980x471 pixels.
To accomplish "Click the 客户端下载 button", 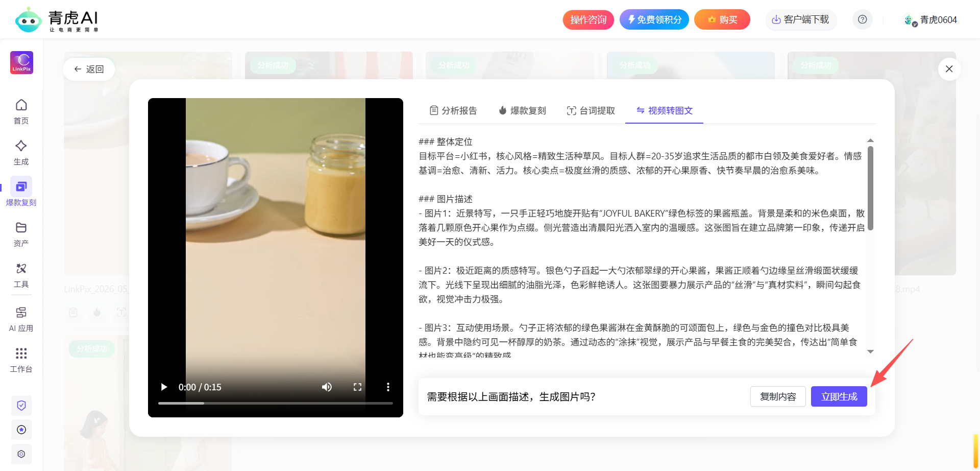I will pyautogui.click(x=800, y=19).
